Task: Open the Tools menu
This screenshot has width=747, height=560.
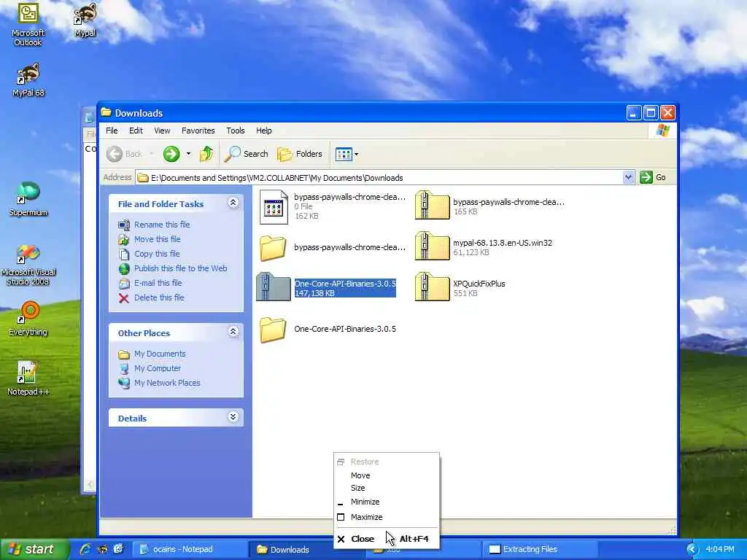Action: (x=236, y=131)
